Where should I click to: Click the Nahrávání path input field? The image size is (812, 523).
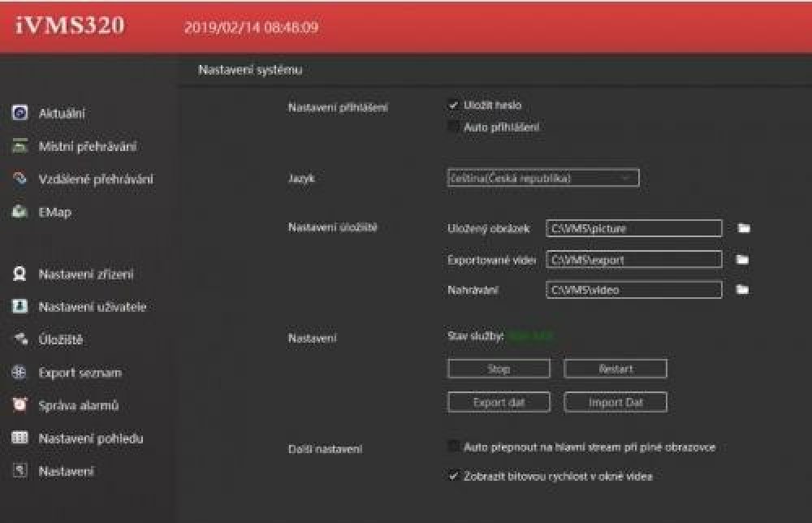tap(633, 290)
